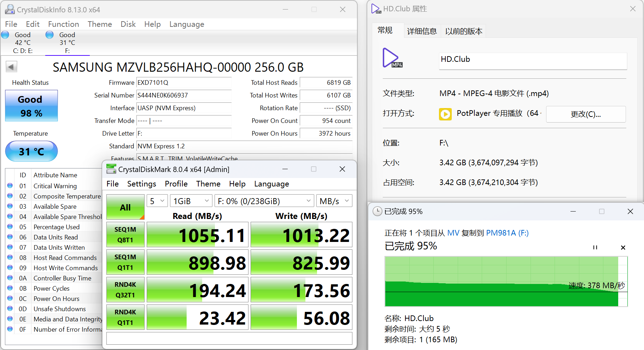
Task: Switch to the 以前的版本 tab
Action: tap(463, 31)
